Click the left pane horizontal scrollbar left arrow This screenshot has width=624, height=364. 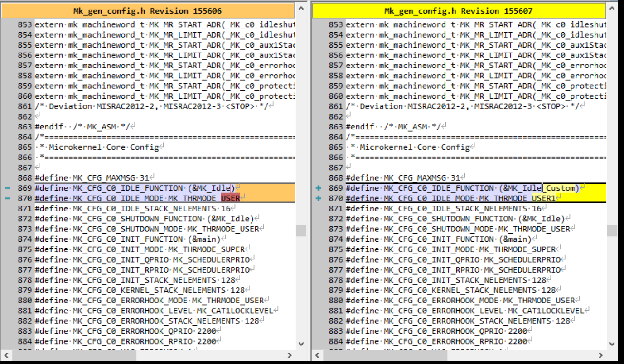point(5,355)
